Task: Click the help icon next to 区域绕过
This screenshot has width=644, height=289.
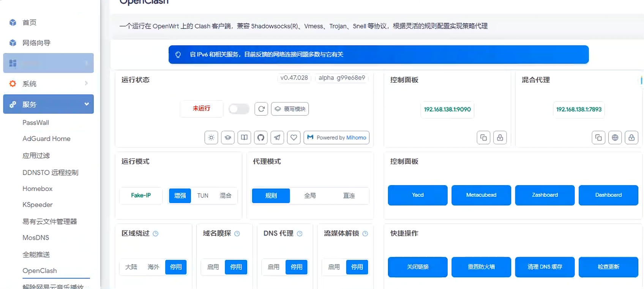Action: click(x=156, y=234)
